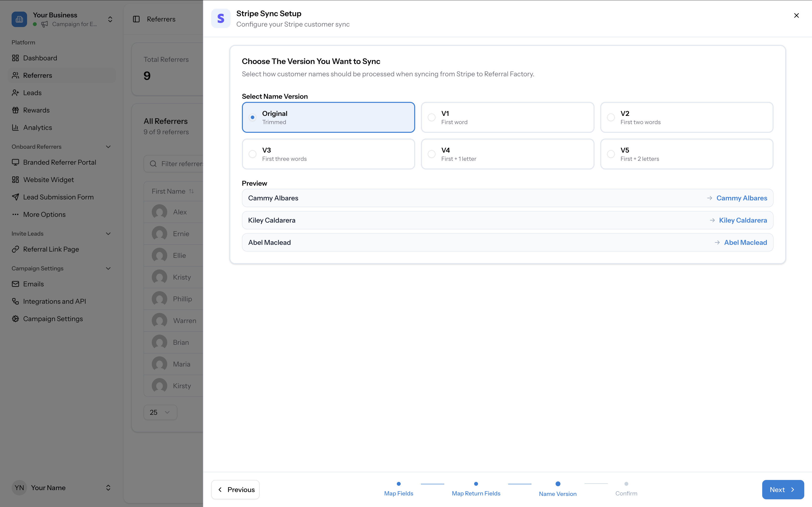This screenshot has height=507, width=812.
Task: Select the Referrers sidebar icon
Action: 15,75
